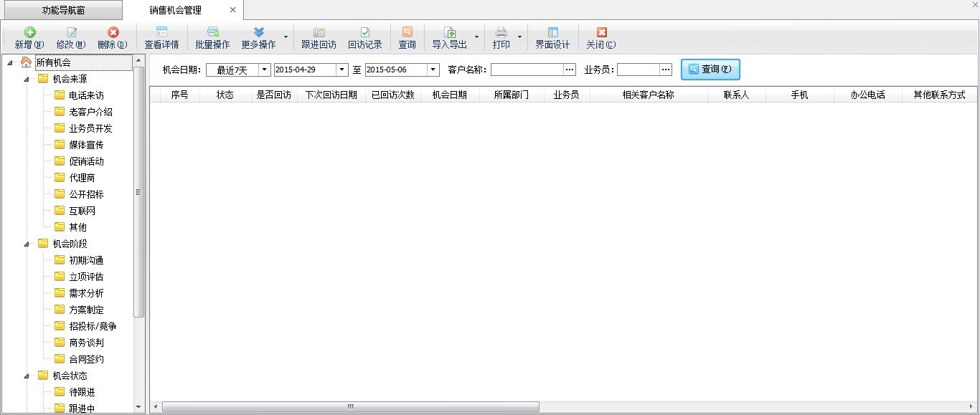Click the ellipsis button beside 客户名称 field
This screenshot has width=980, height=415.
[x=570, y=70]
